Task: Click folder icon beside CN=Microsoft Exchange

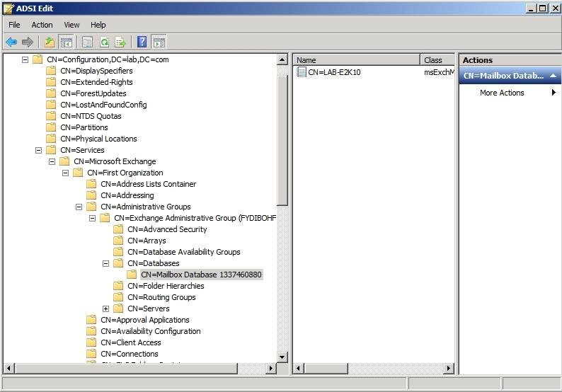Action: [64, 161]
